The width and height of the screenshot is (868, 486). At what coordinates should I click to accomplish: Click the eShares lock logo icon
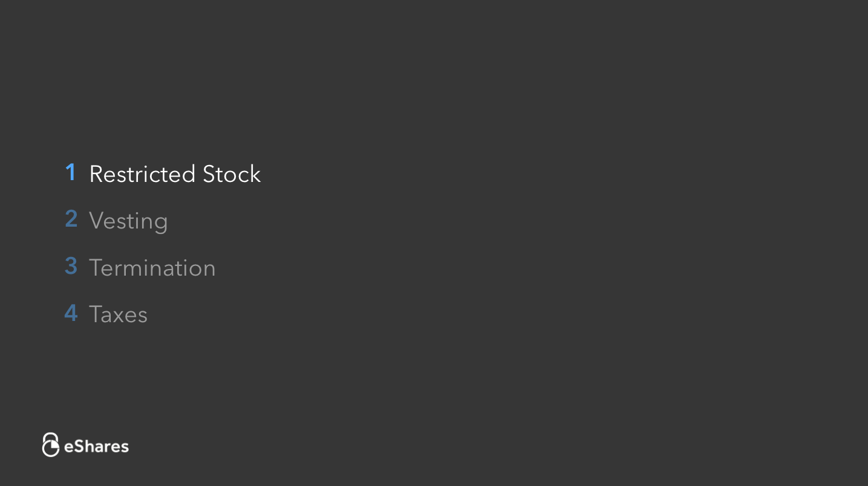click(x=50, y=445)
